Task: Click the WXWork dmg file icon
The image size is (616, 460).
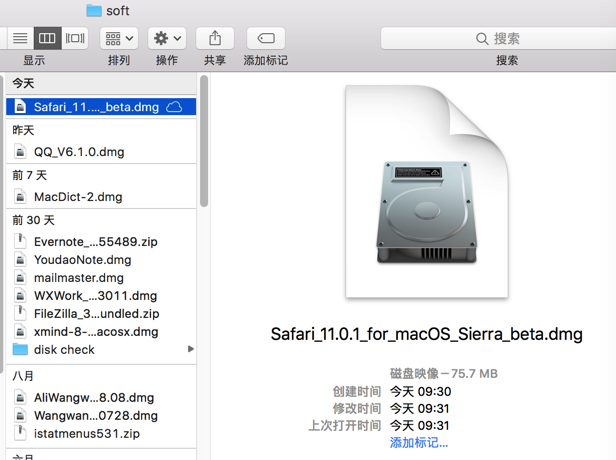Action: [20, 295]
